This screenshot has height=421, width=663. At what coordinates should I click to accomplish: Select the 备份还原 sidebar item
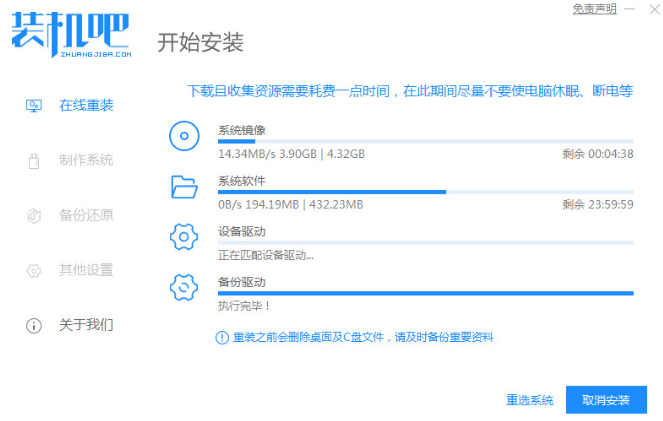pos(86,215)
